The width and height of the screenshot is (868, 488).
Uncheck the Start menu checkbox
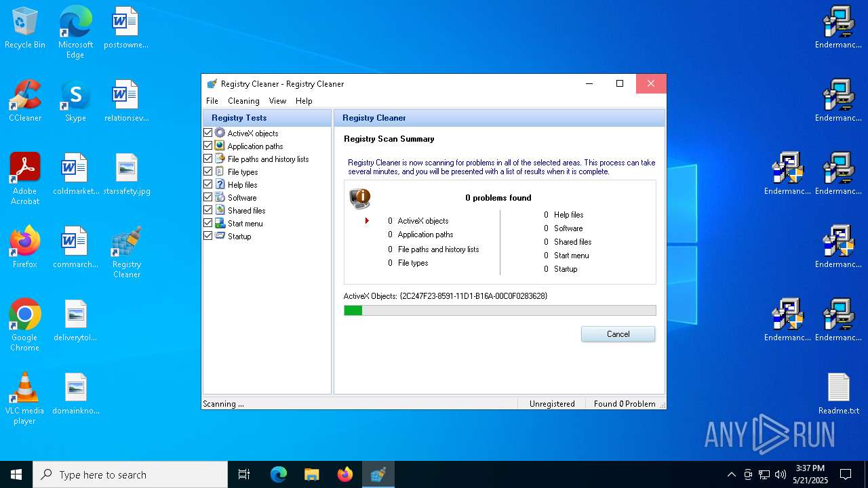(x=208, y=223)
